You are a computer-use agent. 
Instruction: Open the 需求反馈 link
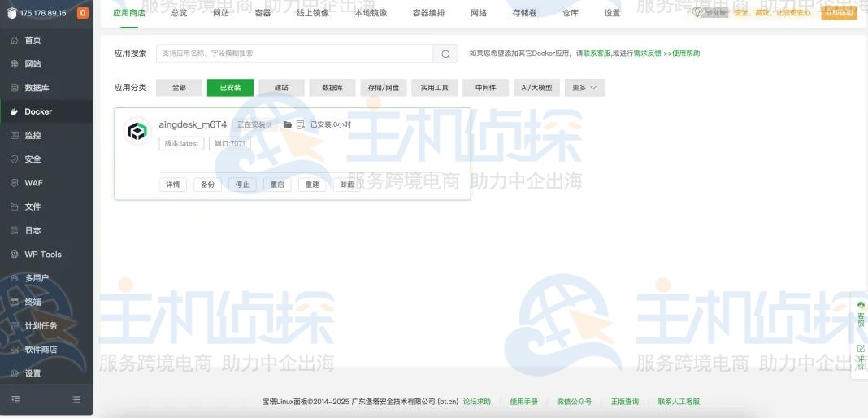[648, 54]
